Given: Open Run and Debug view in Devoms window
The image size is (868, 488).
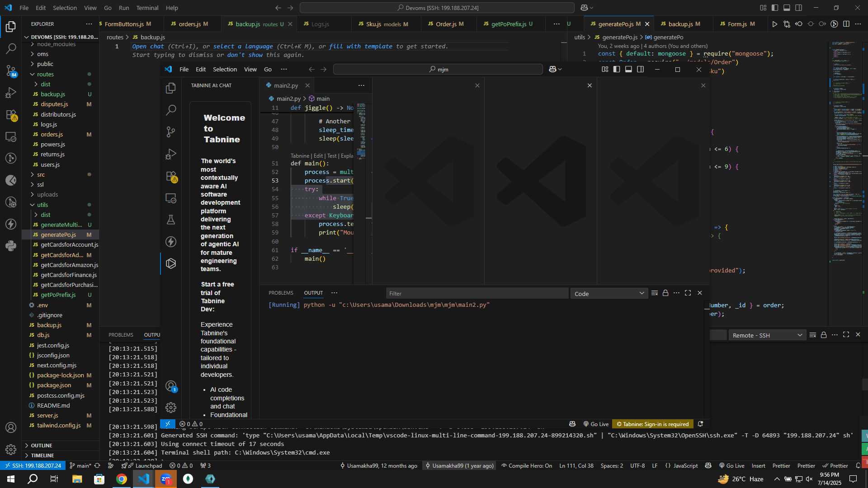Looking at the screenshot, I should 11,93.
